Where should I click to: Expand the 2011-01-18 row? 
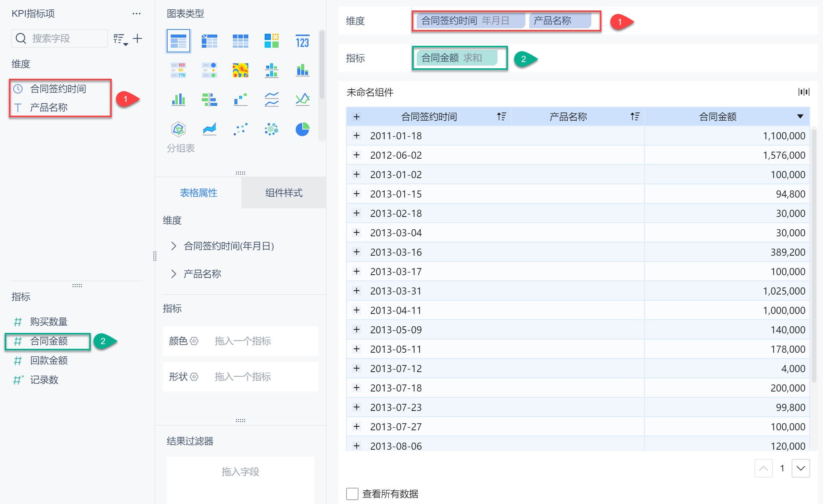coord(357,136)
